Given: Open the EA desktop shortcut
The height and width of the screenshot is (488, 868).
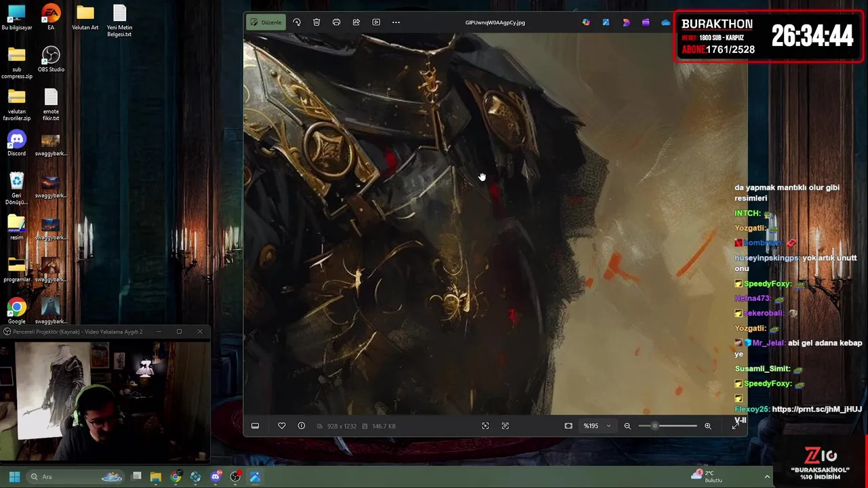Looking at the screenshot, I should click(51, 18).
